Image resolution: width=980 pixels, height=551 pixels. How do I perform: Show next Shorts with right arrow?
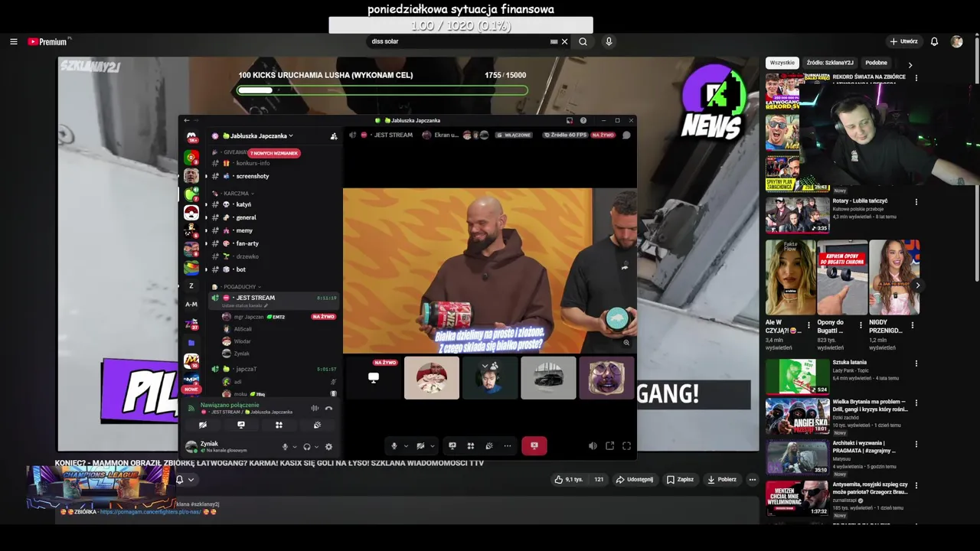[x=917, y=285]
